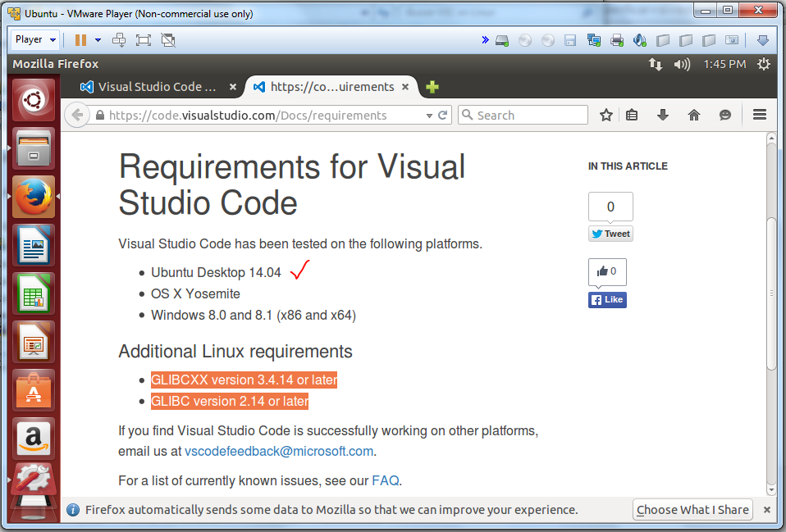
Task: Pause the virtual machine
Action: (80, 40)
